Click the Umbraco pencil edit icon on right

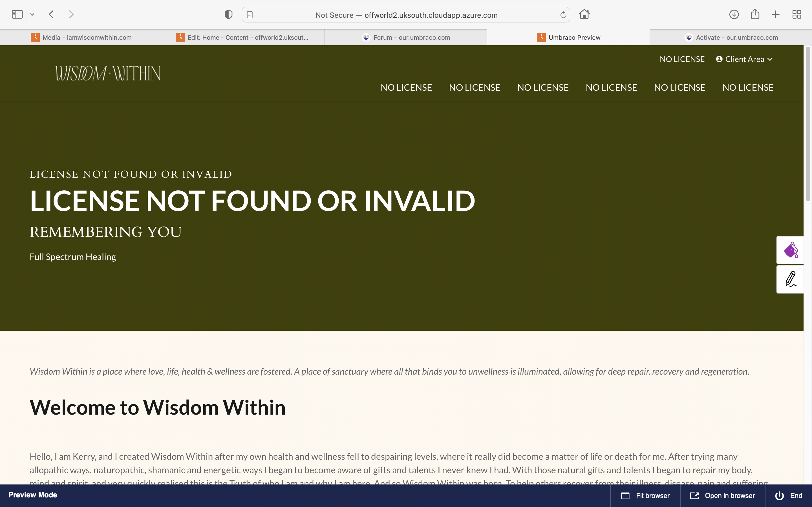coord(790,279)
